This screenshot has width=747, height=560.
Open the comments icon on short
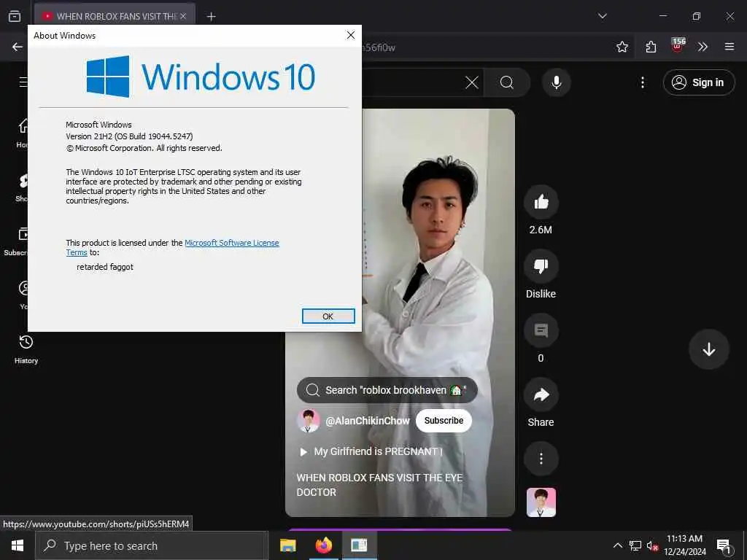(x=541, y=330)
